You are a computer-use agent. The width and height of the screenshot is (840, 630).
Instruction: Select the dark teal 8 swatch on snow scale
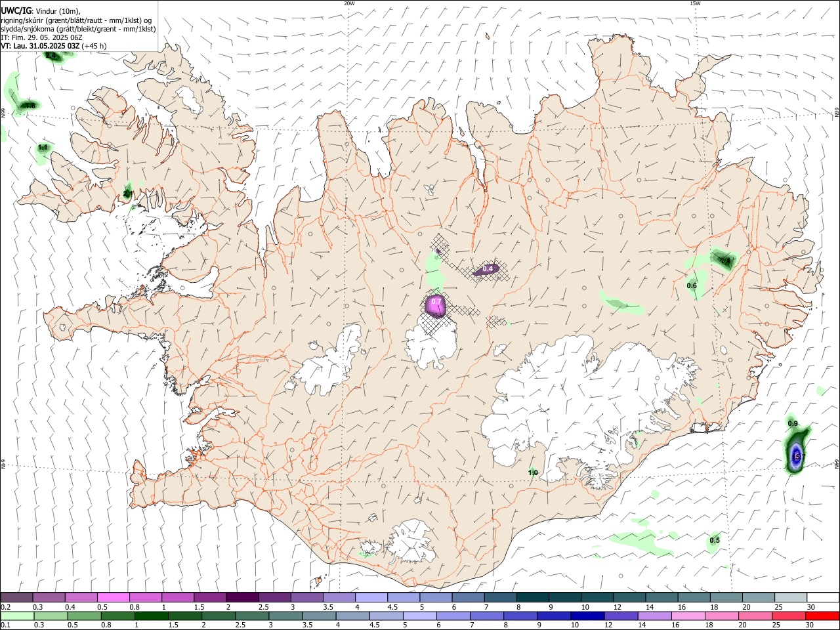532,597
